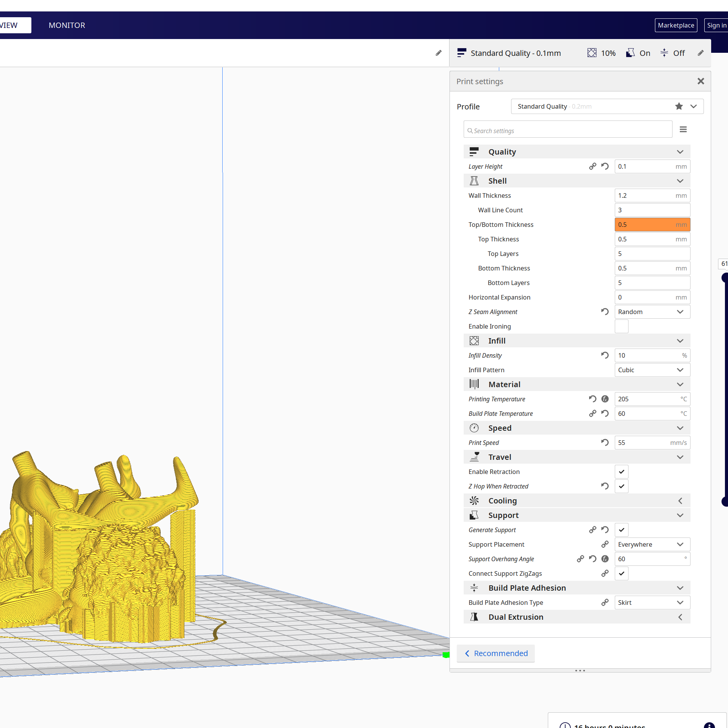Toggle the Generate Support checkbox
The height and width of the screenshot is (728, 728).
coord(621,530)
